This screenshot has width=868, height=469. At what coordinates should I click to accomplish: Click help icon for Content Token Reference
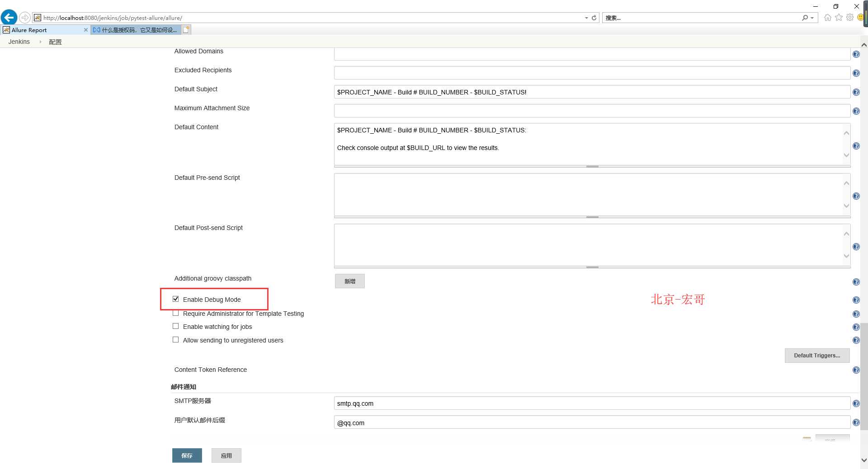(x=856, y=370)
